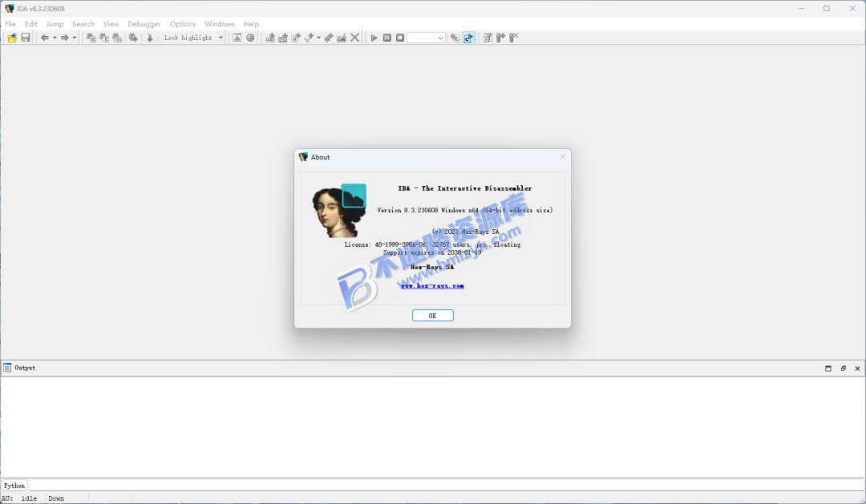Image resolution: width=866 pixels, height=504 pixels.
Task: Open the www.hex-rays.com link
Action: click(x=432, y=285)
